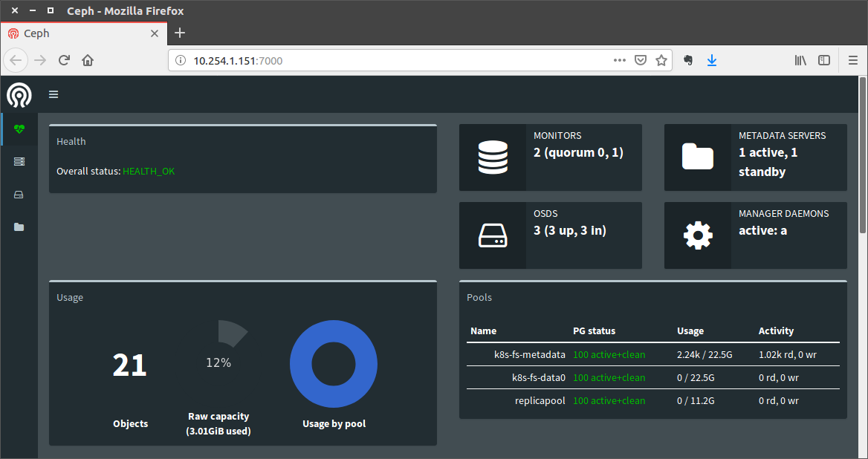
Task: Minimize the Firefox window
Action: [33, 10]
